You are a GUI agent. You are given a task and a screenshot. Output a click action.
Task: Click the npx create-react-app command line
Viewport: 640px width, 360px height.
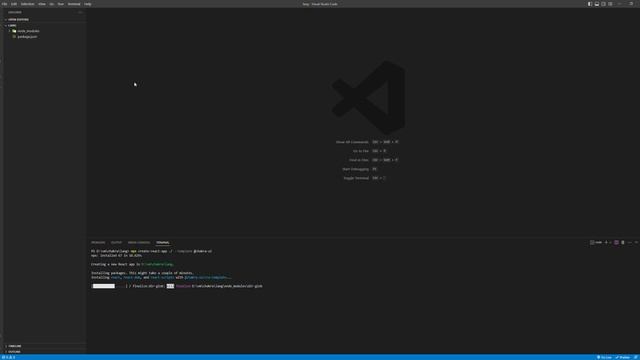tap(151, 251)
